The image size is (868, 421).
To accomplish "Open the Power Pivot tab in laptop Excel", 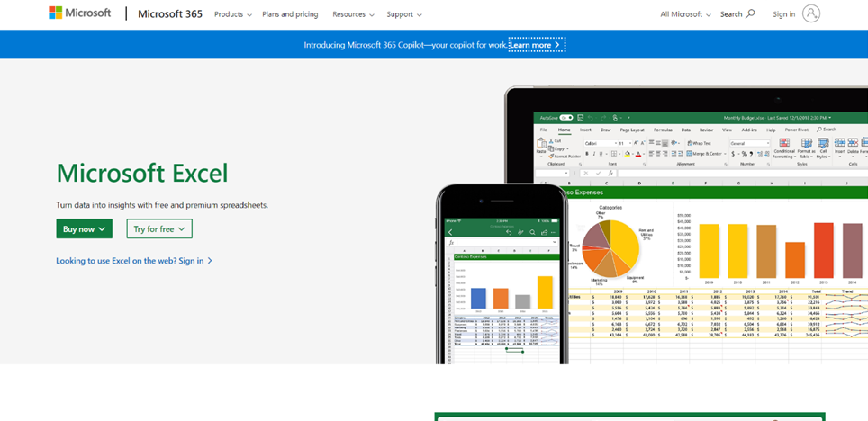I will (x=797, y=130).
